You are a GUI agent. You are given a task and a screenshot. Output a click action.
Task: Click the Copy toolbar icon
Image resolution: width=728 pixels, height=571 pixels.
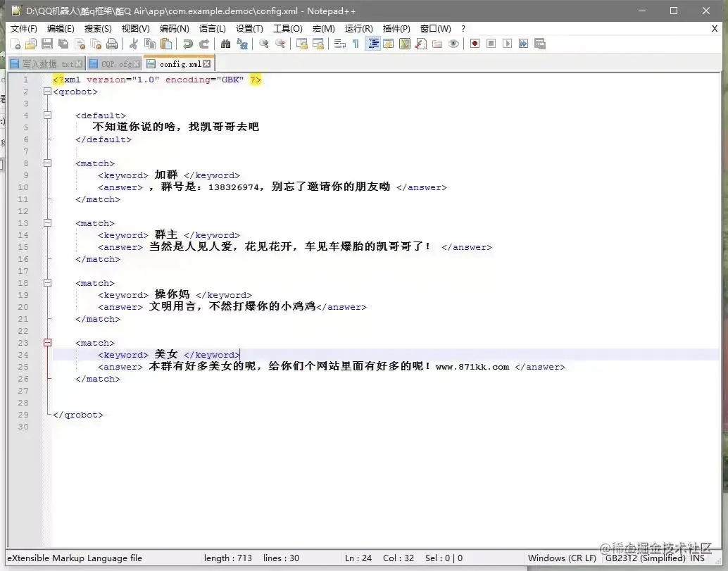(x=150, y=44)
